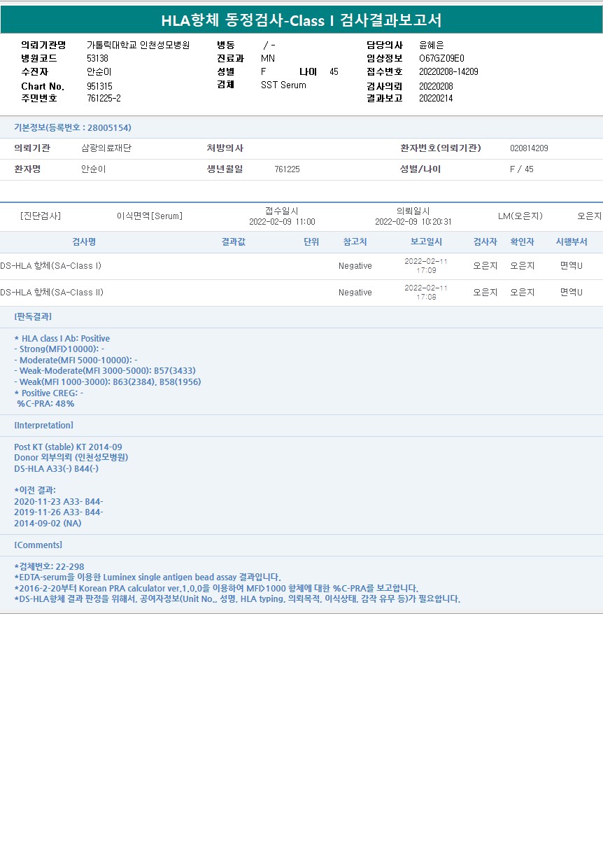This screenshot has height=868, width=603.
Task: Click the '[Interpretation]' section header
Action: 43,425
